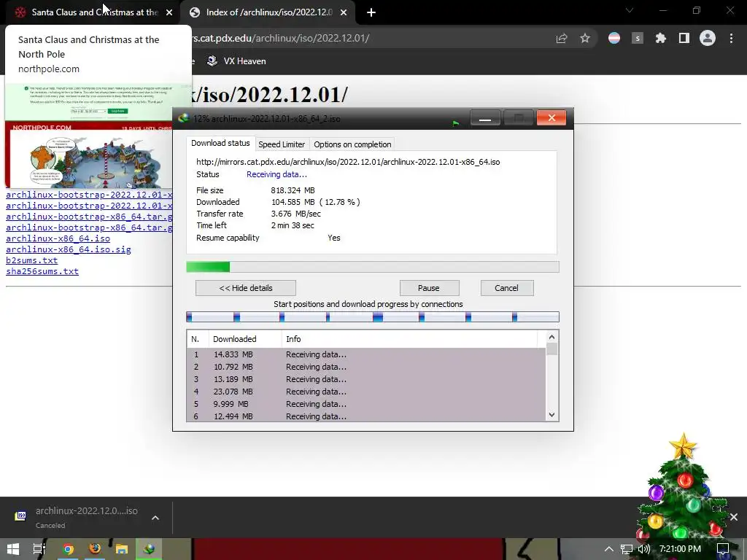Click the Hide details button
747x560 pixels.
[246, 288]
